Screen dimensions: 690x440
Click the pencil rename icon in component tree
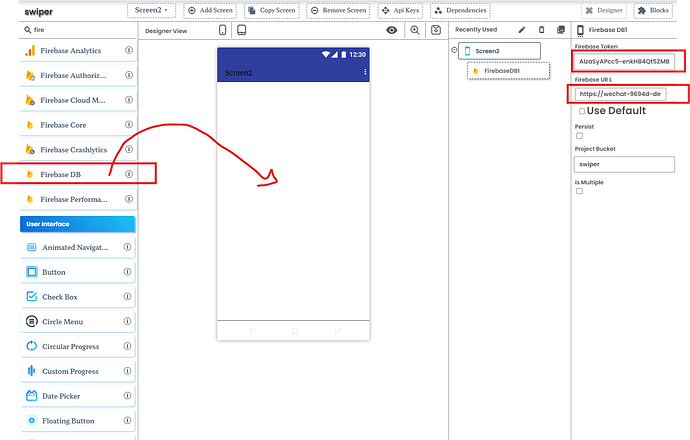coord(521,30)
